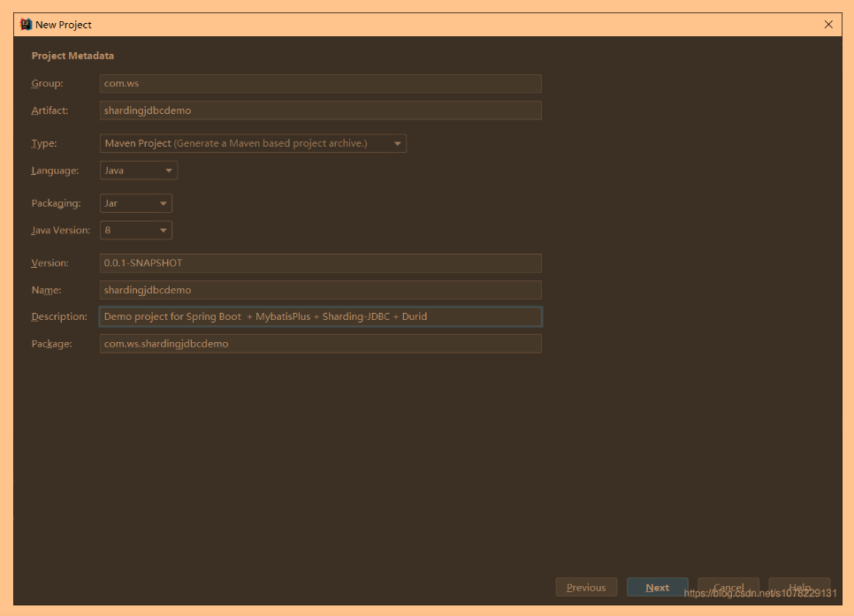The height and width of the screenshot is (616, 854).
Task: Cancel the new project wizard
Action: tap(728, 587)
